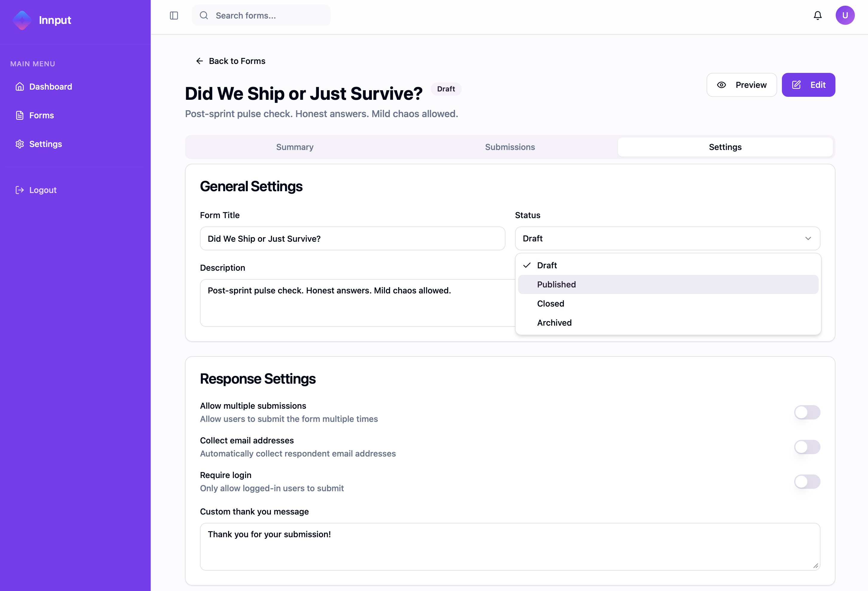Switch to the Summary tab

(x=294, y=147)
